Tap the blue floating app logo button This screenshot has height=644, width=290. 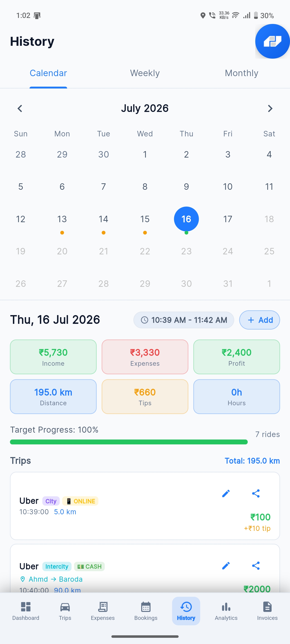point(272,41)
